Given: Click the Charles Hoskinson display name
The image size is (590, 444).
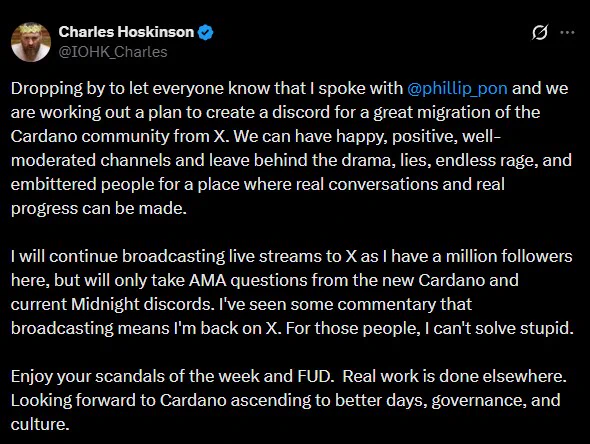Looking at the screenshot, I should point(126,32).
